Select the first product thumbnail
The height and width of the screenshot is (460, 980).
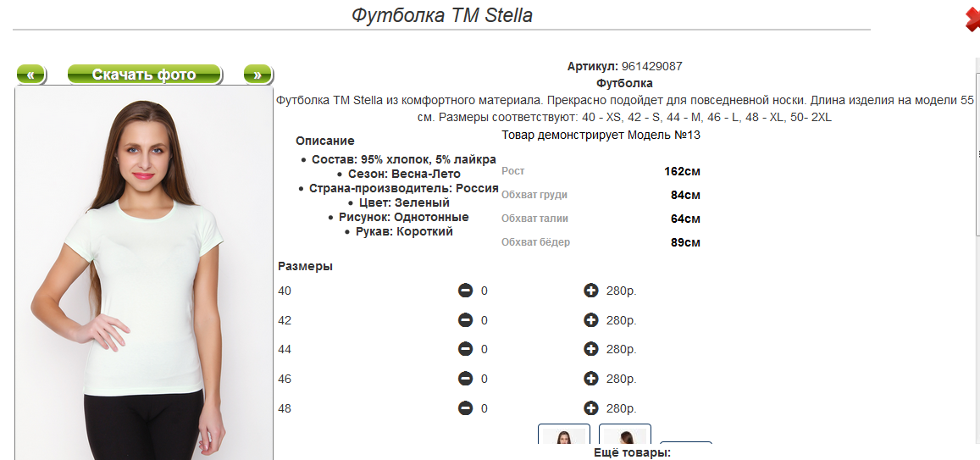click(x=564, y=434)
